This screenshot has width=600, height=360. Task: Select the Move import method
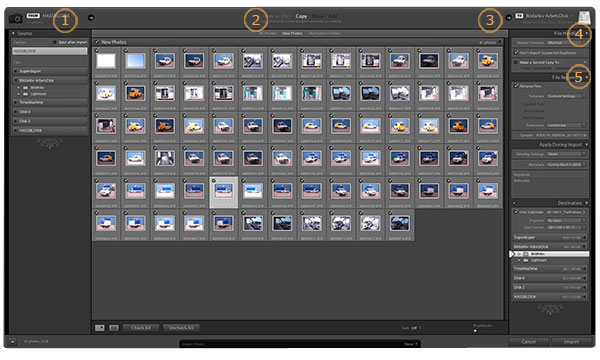click(x=317, y=16)
